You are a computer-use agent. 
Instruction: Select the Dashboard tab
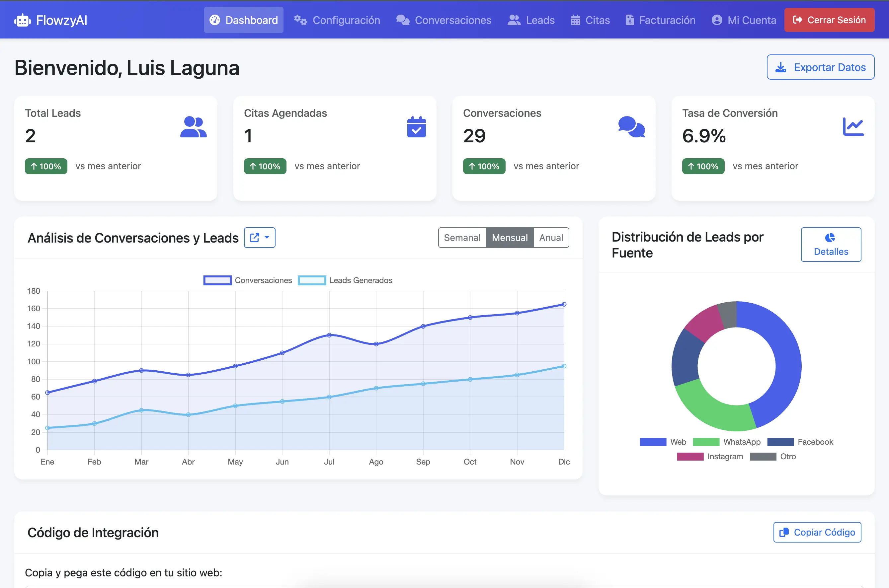[243, 20]
